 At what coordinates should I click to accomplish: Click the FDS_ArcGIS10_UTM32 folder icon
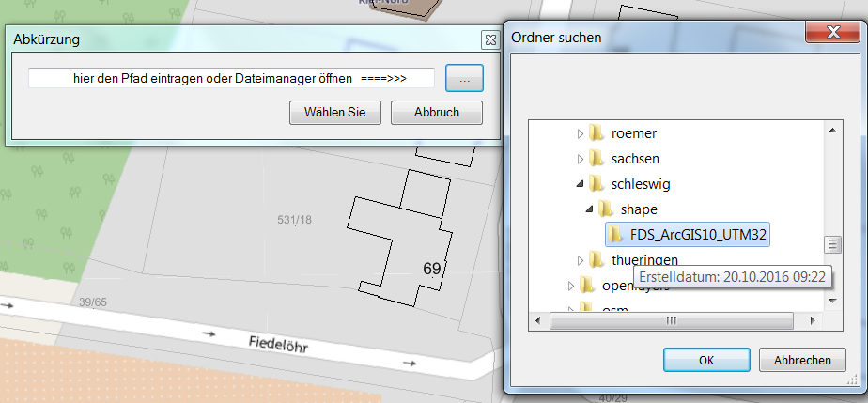pyautogui.click(x=615, y=234)
